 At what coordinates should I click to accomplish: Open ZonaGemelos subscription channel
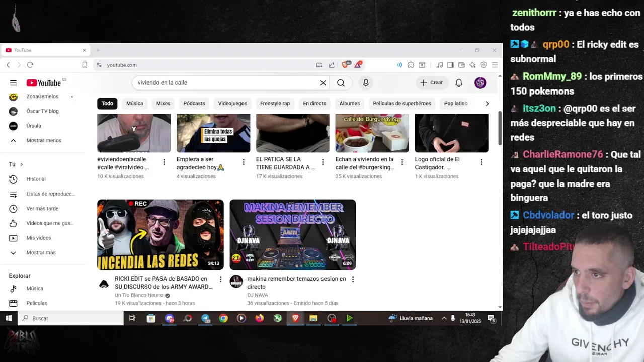(x=42, y=97)
